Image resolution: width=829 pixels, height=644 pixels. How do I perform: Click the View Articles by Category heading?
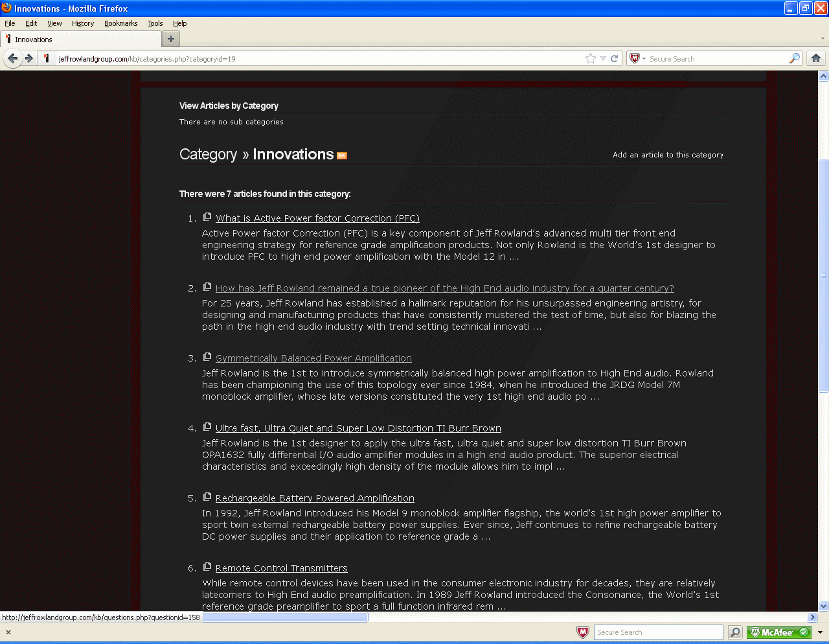229,106
